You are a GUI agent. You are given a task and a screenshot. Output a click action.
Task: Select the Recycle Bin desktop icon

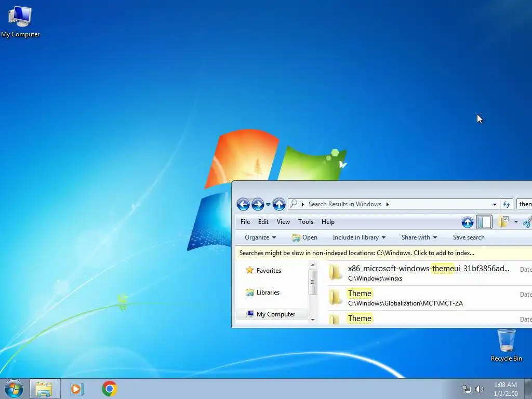tap(506, 345)
